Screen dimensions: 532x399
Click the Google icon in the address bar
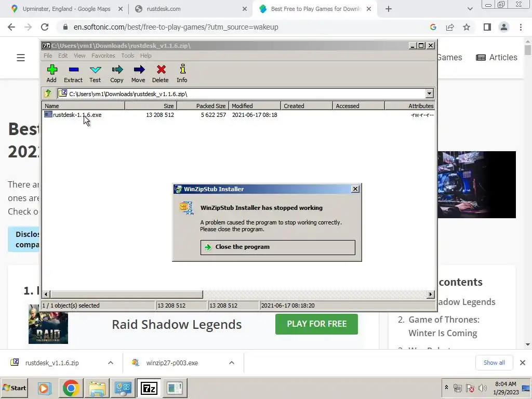(433, 27)
